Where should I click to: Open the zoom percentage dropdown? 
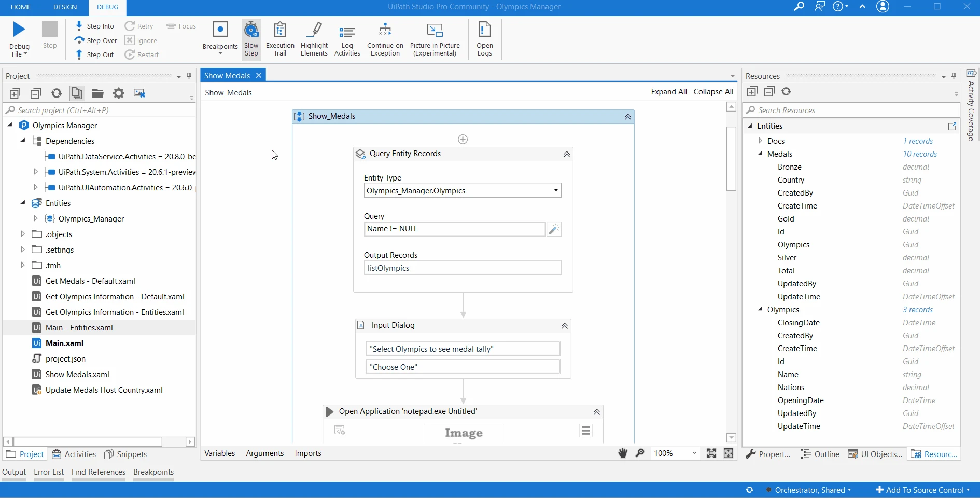click(694, 453)
